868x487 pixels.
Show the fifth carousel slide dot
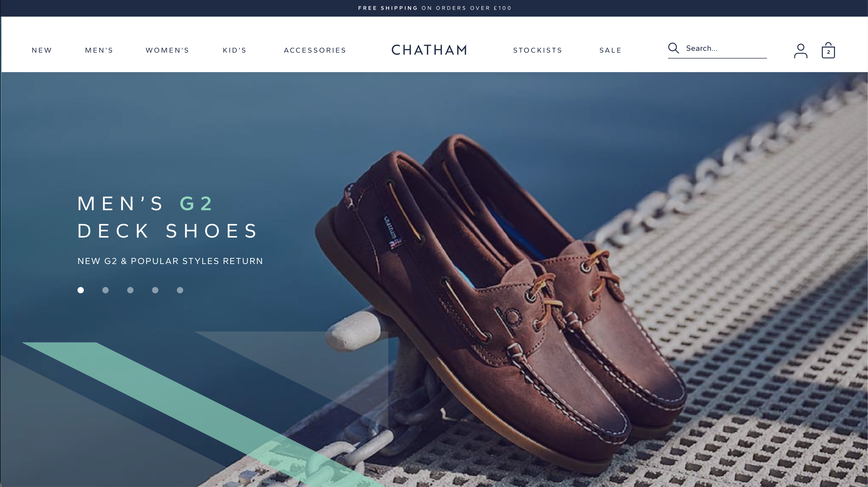coord(180,290)
